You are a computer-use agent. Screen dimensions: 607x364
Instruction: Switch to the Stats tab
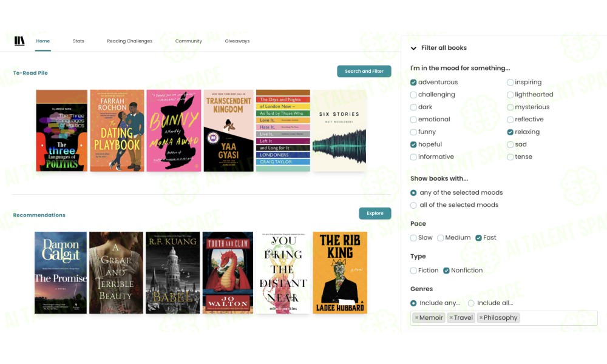(x=78, y=41)
